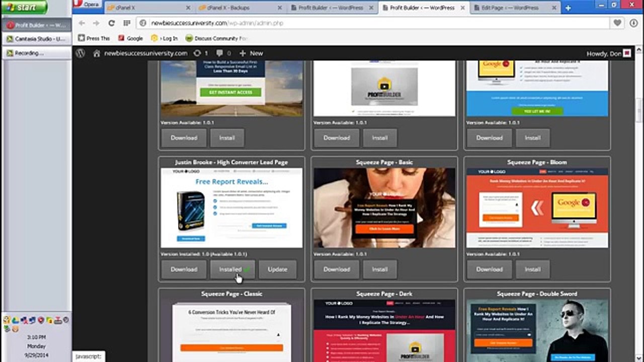The height and width of the screenshot is (362, 644).
Task: Download the Squeeze Page - Bloom template
Action: 490,269
